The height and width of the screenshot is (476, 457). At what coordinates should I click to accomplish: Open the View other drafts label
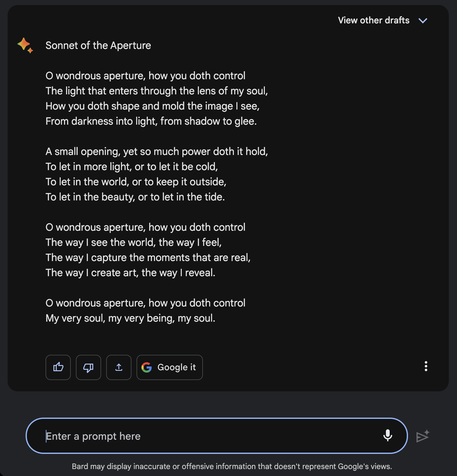(x=374, y=20)
